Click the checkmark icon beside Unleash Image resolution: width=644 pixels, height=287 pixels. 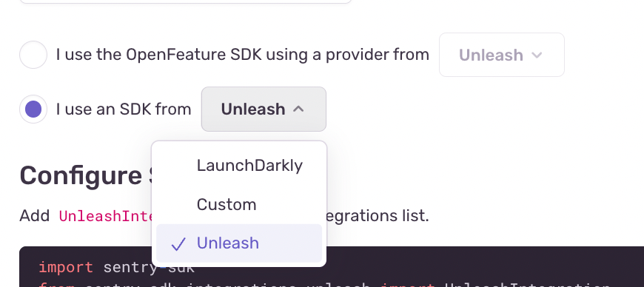(x=178, y=244)
